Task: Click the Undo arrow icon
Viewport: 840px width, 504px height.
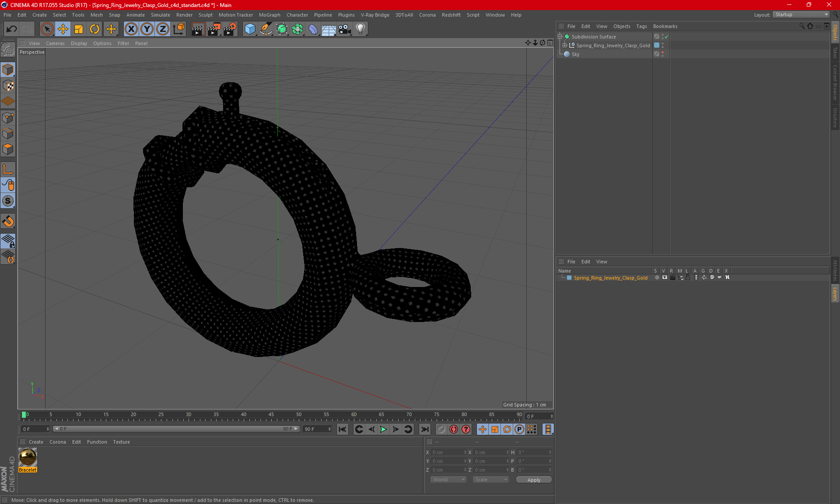Action: pos(12,29)
